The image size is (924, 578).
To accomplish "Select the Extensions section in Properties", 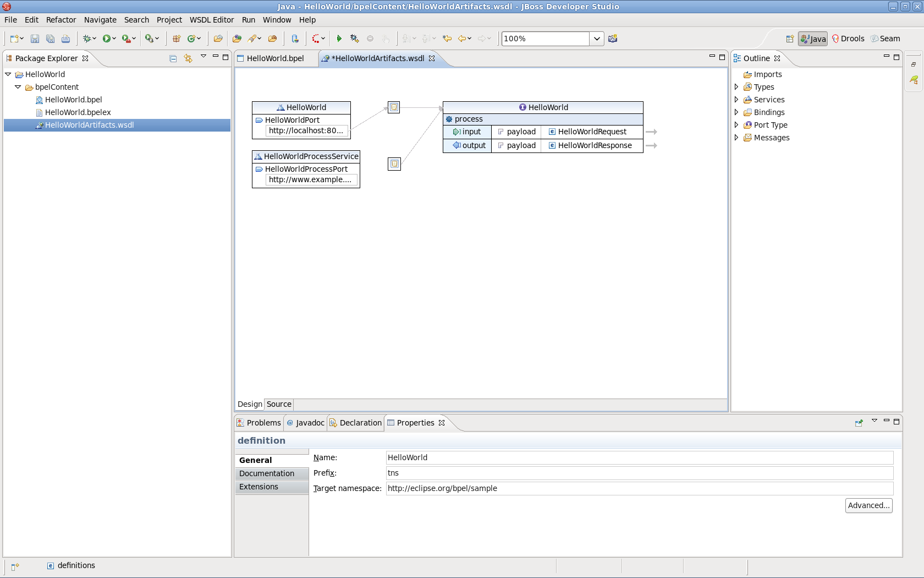I will click(x=258, y=487).
